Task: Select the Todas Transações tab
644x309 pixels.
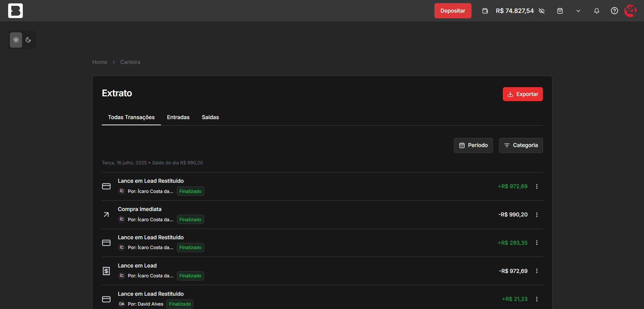Action: coord(131,117)
